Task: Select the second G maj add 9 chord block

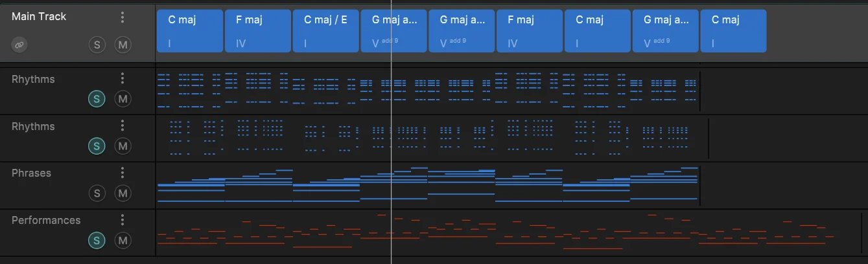Action: pyautogui.click(x=462, y=30)
